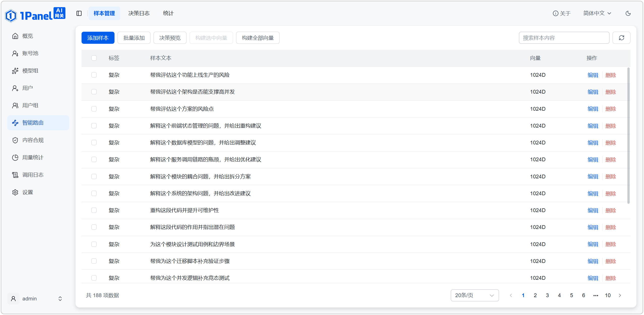This screenshot has width=644, height=315.
Task: Switch to 统计 tab
Action: click(168, 13)
